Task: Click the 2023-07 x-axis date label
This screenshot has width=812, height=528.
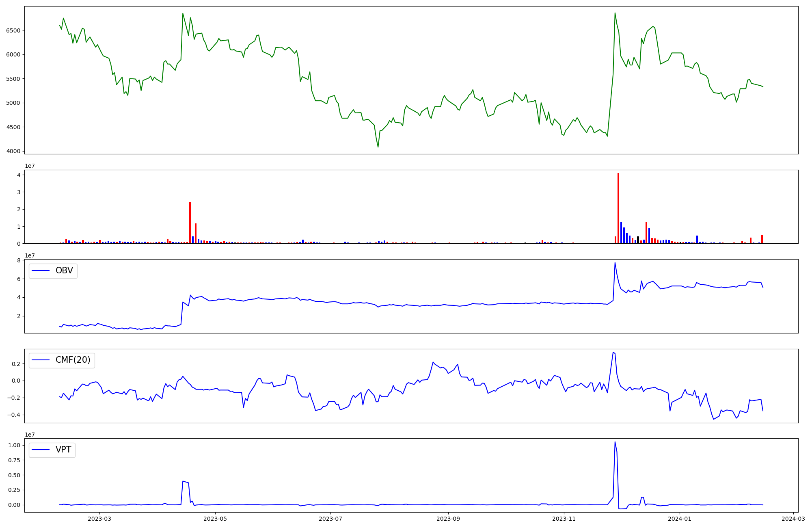Action: pyautogui.click(x=331, y=519)
